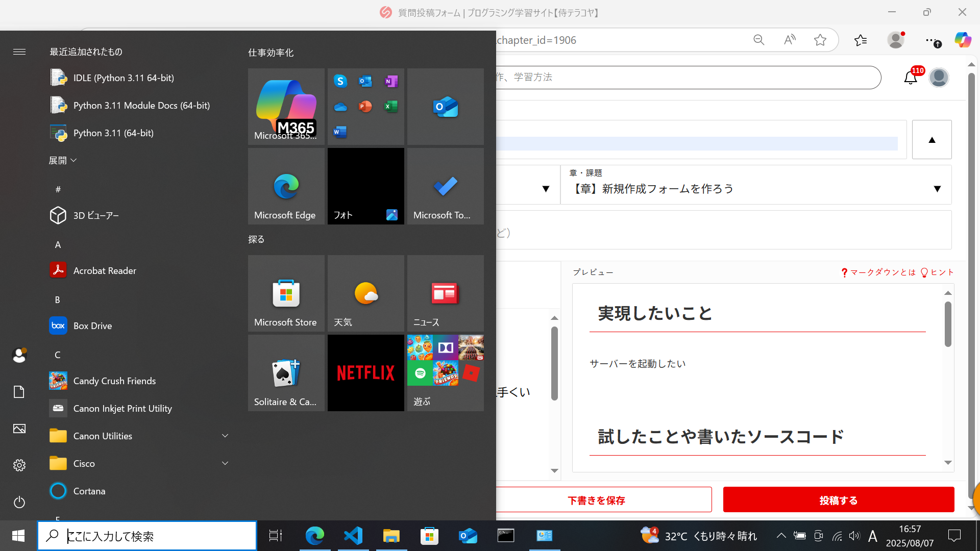Viewport: 980px width, 551px height.
Task: Expand 展開 recently added list
Action: tap(62, 160)
